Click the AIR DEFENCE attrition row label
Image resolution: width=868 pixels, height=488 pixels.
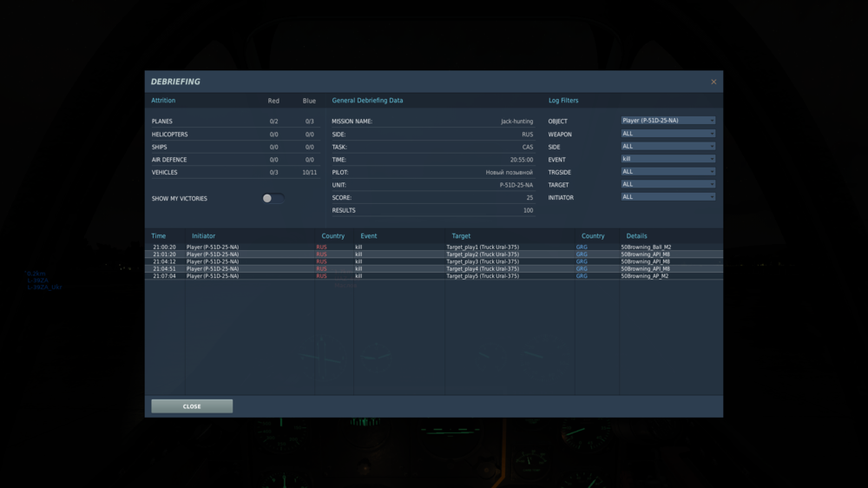(169, 160)
